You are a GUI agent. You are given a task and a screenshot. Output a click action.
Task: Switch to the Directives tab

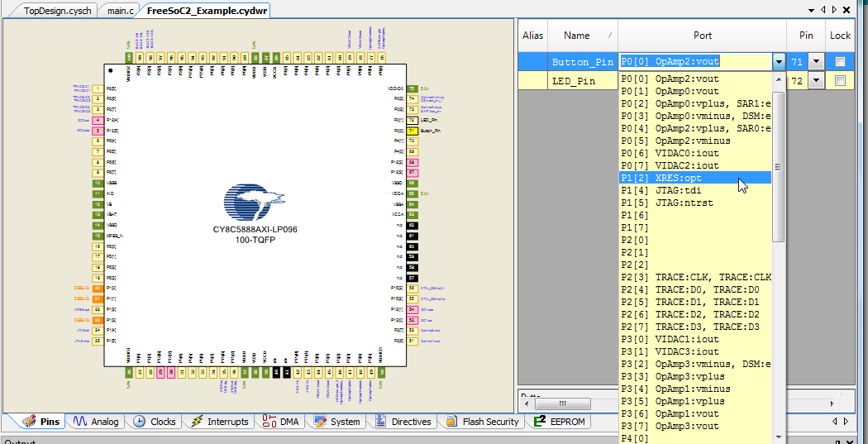point(403,422)
